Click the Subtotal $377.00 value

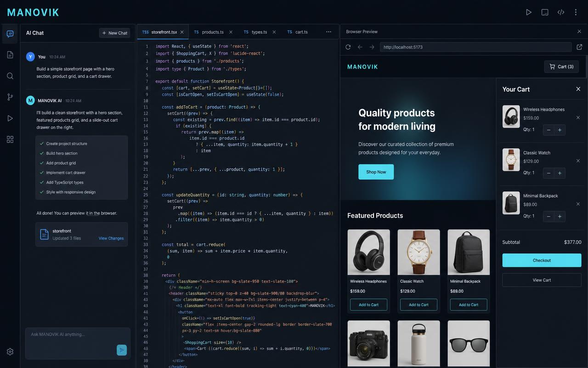[x=572, y=242]
